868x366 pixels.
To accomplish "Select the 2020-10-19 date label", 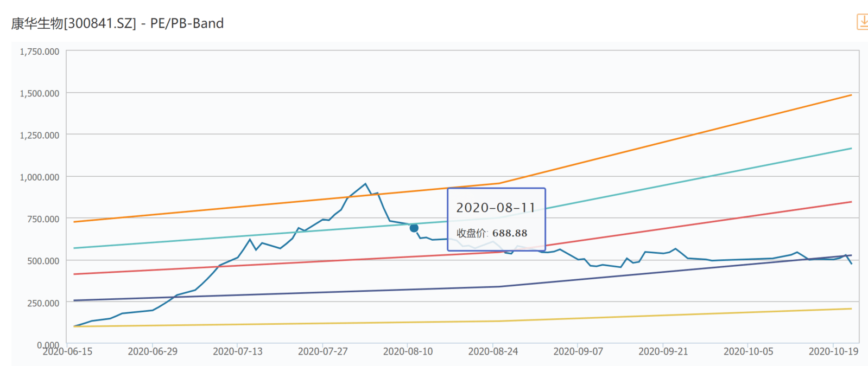I will point(834,351).
